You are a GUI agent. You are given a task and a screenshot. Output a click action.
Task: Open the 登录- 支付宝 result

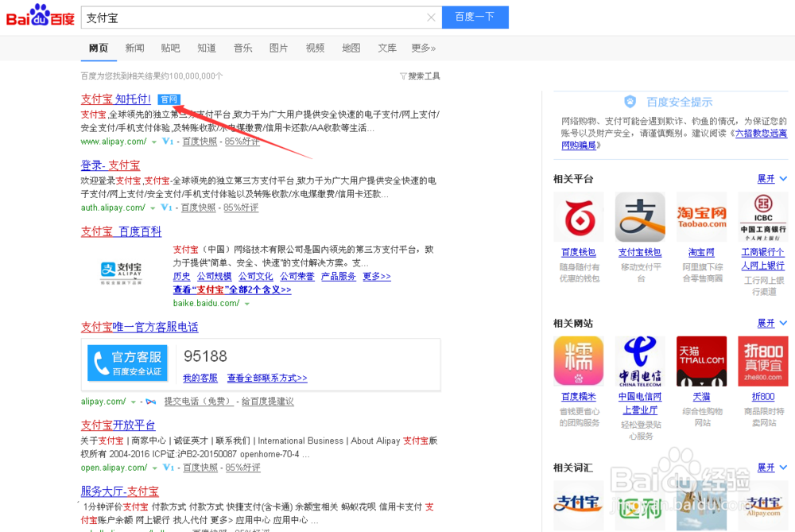point(111,165)
